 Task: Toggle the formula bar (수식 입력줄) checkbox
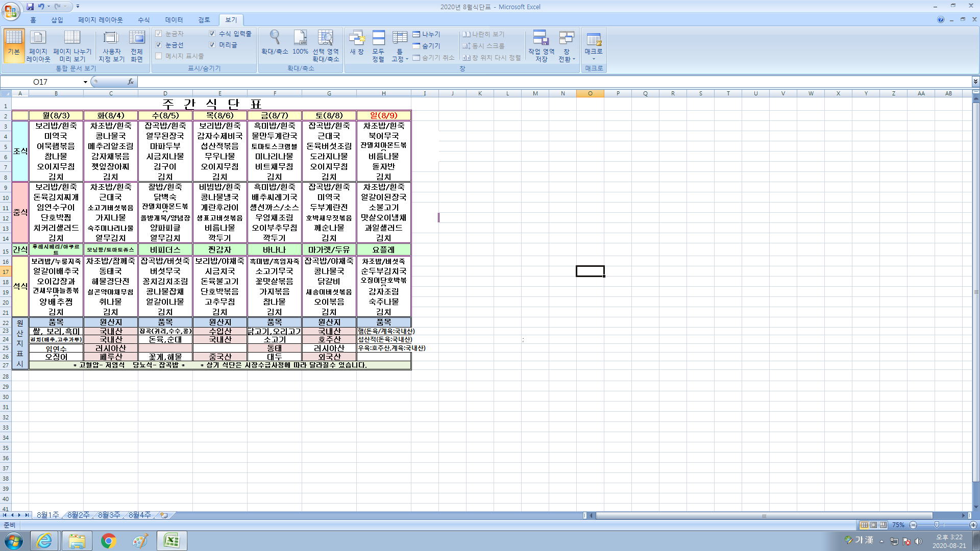(x=212, y=34)
